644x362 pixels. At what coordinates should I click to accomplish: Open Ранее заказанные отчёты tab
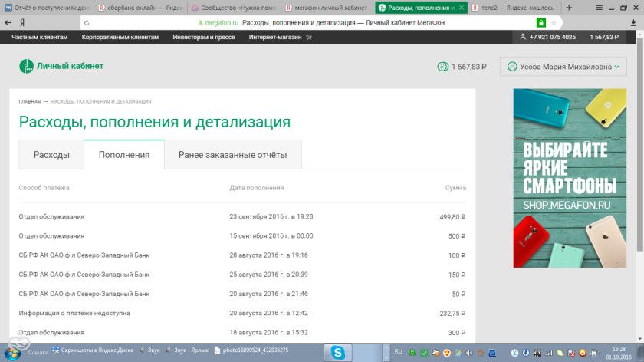(232, 154)
